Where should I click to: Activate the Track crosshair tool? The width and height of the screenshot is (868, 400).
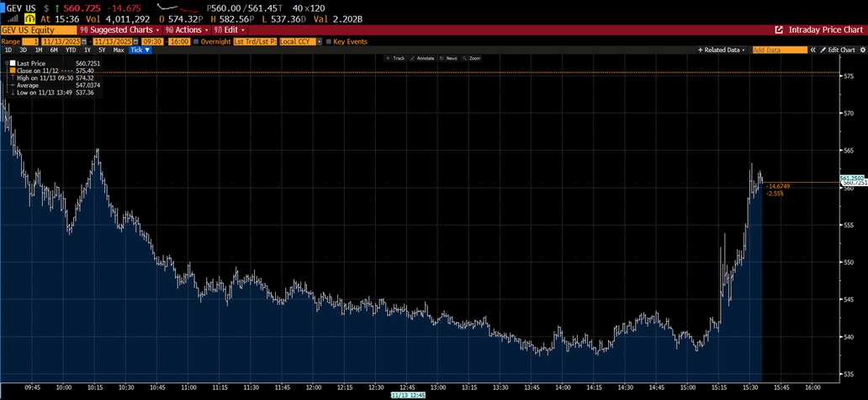395,58
